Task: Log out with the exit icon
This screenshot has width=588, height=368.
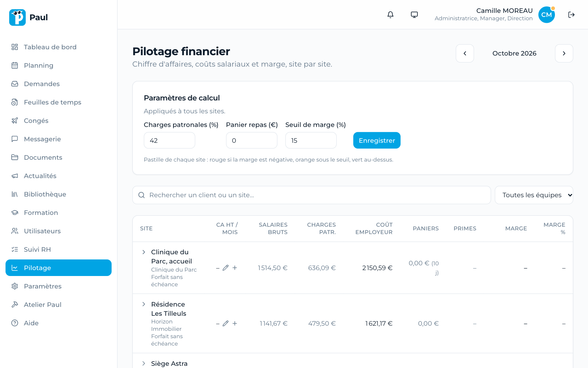Action: point(571,15)
